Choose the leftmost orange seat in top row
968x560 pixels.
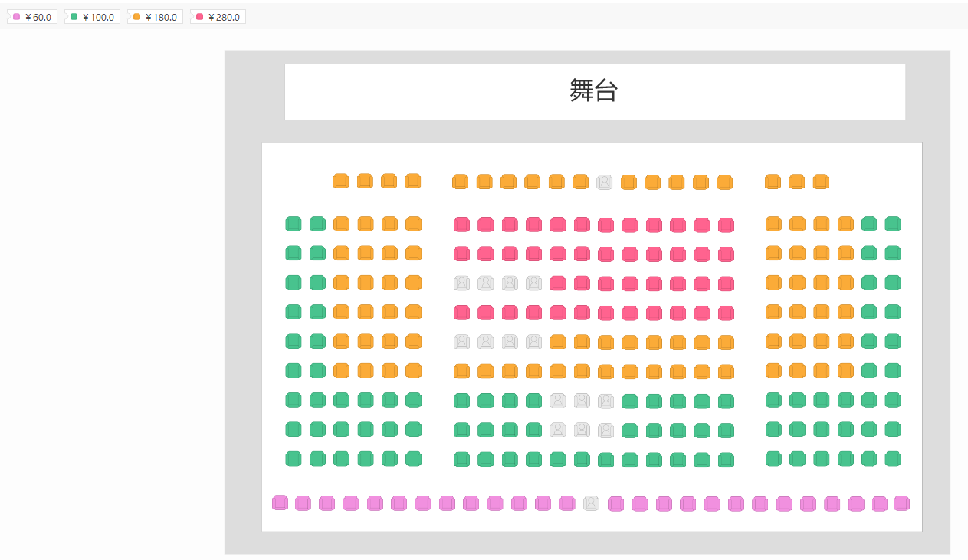coord(340,181)
